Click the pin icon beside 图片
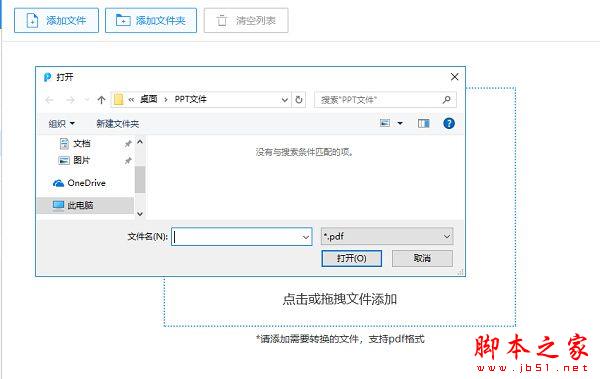Screen dimensions: 600x379 point(128,160)
